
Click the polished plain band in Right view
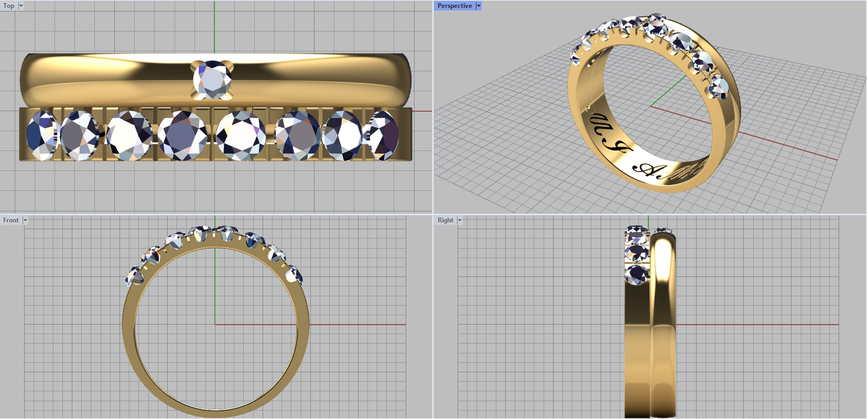point(663,326)
